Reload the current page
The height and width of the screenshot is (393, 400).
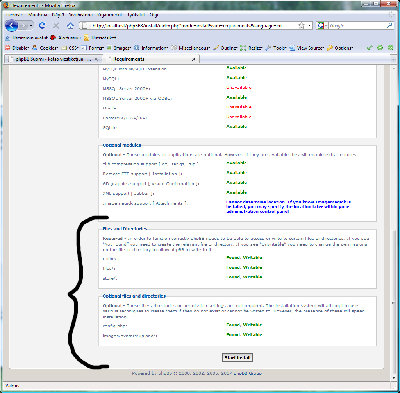pyautogui.click(x=42, y=25)
